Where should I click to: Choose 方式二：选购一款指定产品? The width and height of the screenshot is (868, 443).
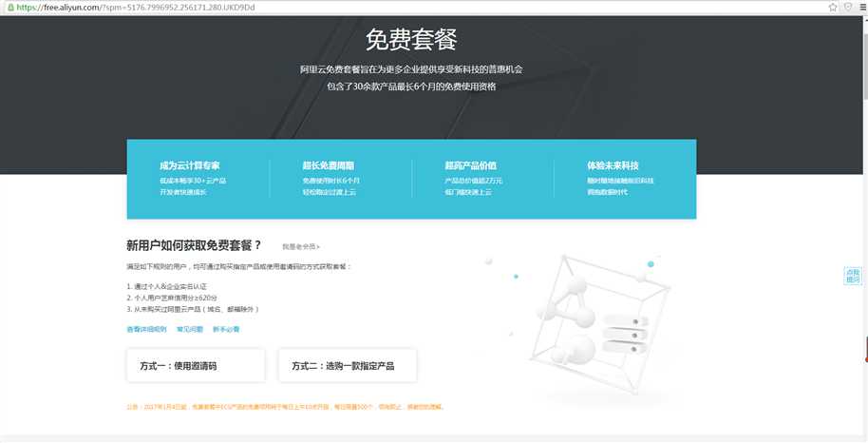(347, 366)
